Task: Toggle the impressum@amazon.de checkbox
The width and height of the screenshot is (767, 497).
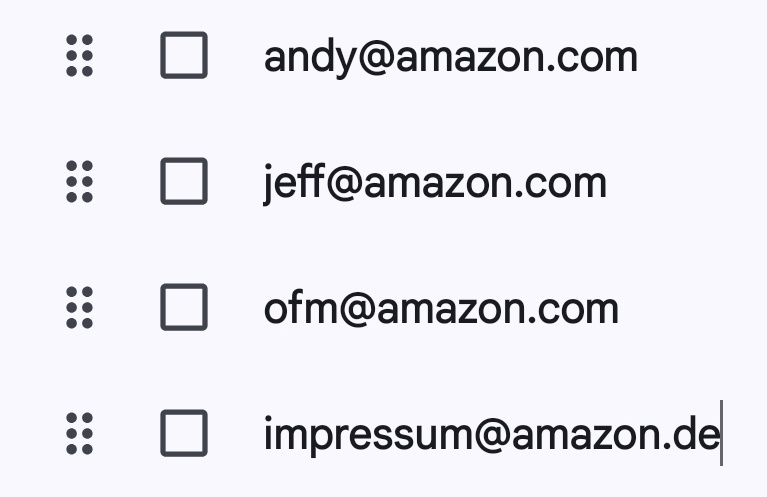Action: click(x=184, y=434)
